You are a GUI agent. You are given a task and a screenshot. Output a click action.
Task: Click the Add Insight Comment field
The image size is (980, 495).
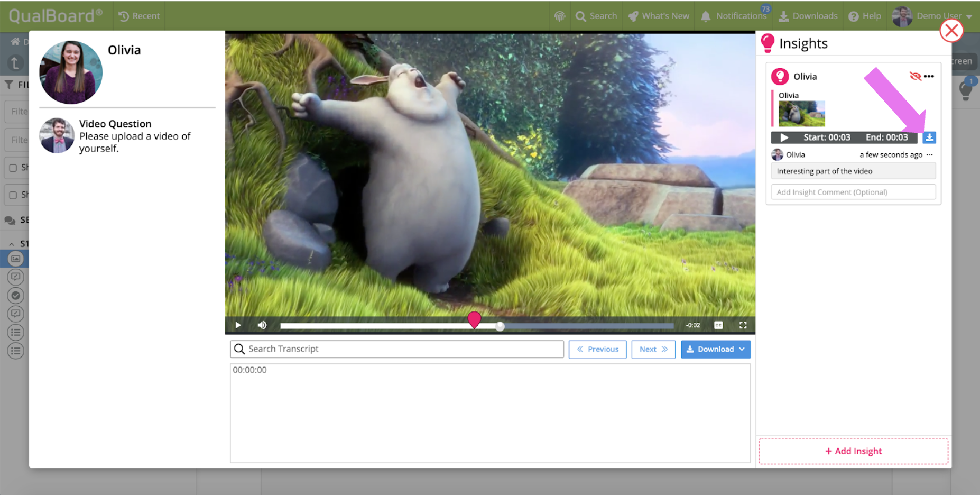click(853, 192)
